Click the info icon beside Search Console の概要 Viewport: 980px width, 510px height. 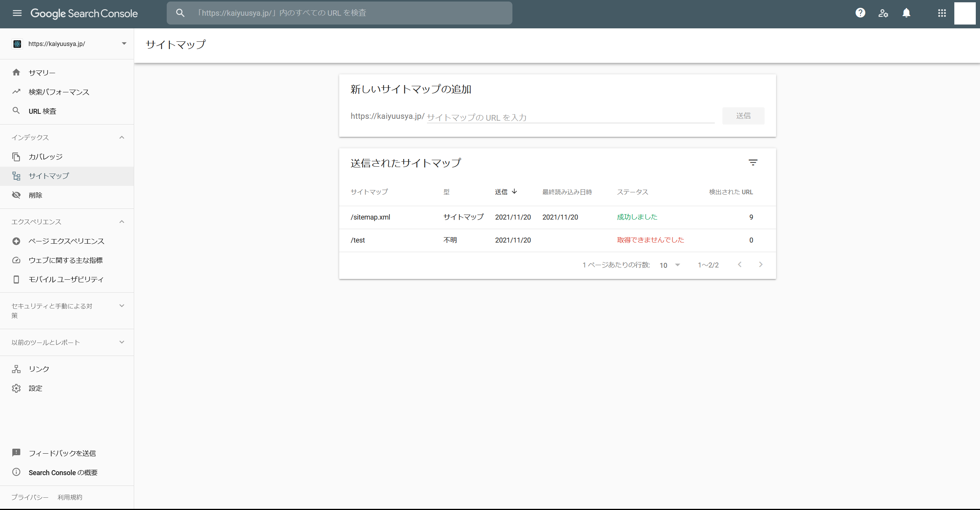(16, 472)
